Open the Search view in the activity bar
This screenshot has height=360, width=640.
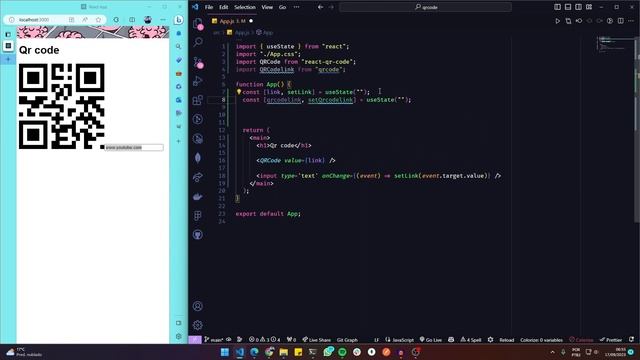click(198, 42)
